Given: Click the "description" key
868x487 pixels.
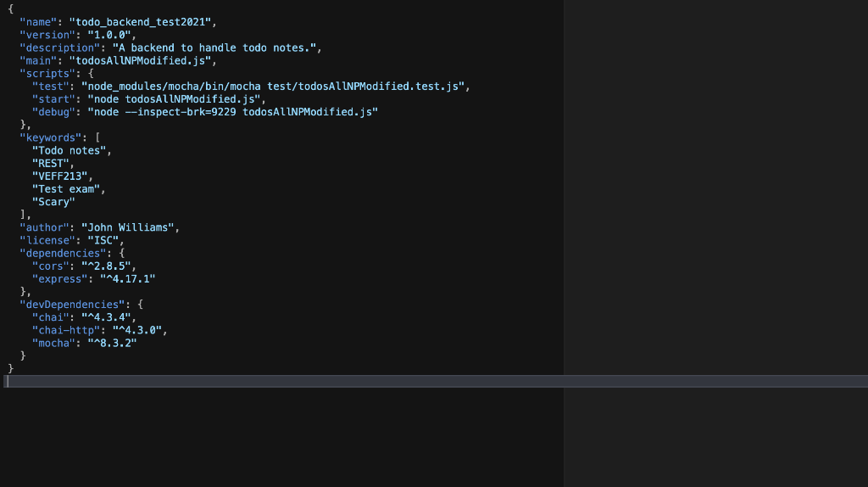Looking at the screenshot, I should 60,48.
